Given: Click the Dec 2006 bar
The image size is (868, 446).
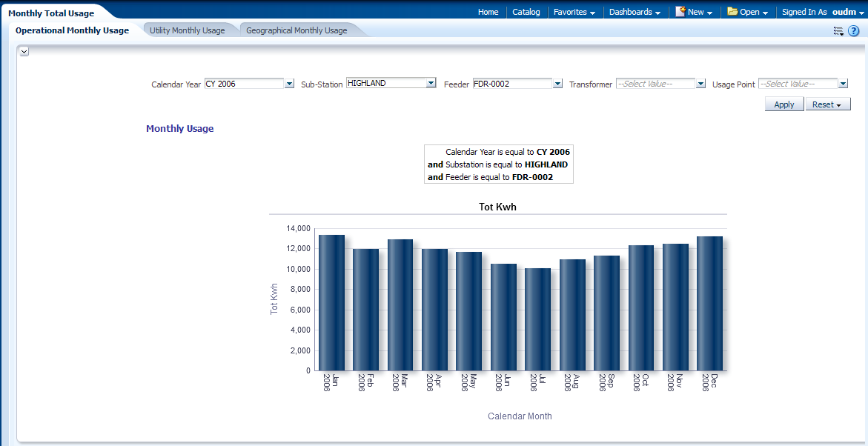Looking at the screenshot, I should pos(709,303).
